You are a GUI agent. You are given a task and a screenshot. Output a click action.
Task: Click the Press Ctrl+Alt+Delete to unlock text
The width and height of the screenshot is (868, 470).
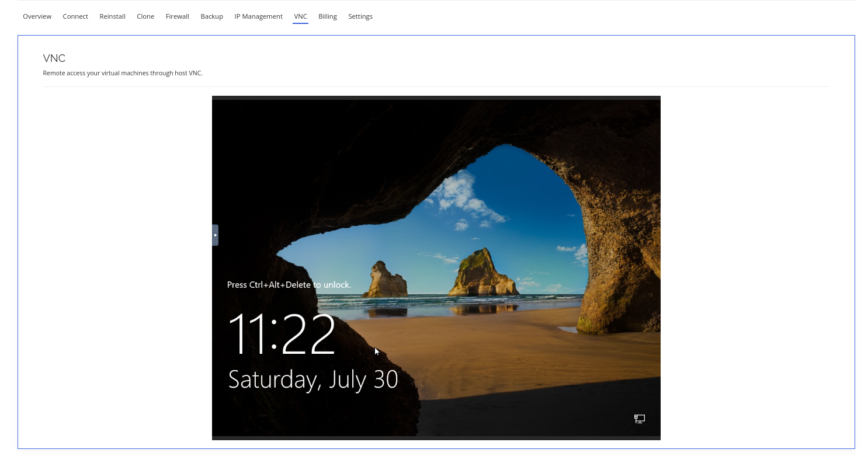coord(289,285)
